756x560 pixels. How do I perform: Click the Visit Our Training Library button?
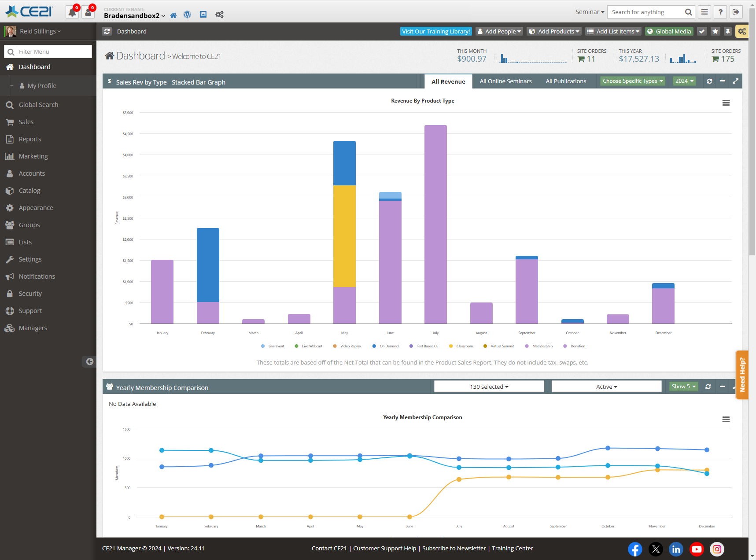coord(435,31)
